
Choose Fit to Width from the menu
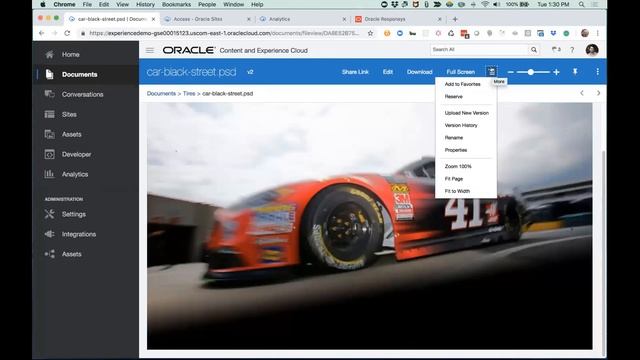coord(457,191)
